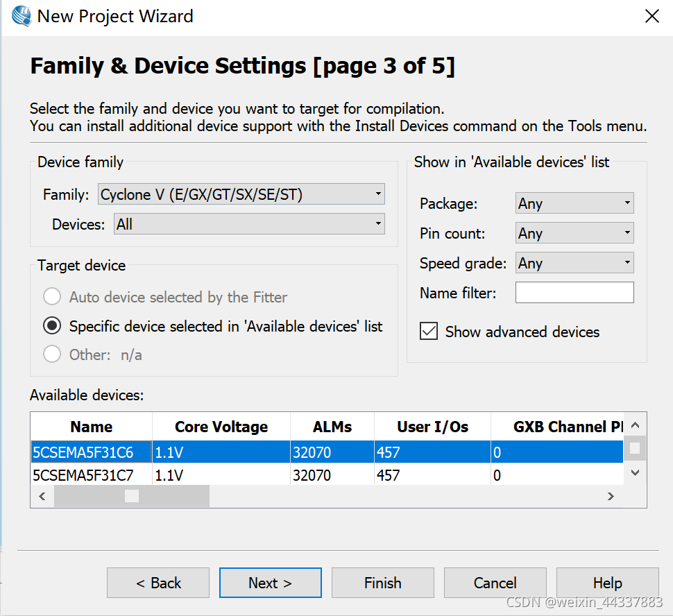Click the vertical scrollbar thumb in device list
The width and height of the screenshot is (673, 616).
(x=636, y=448)
